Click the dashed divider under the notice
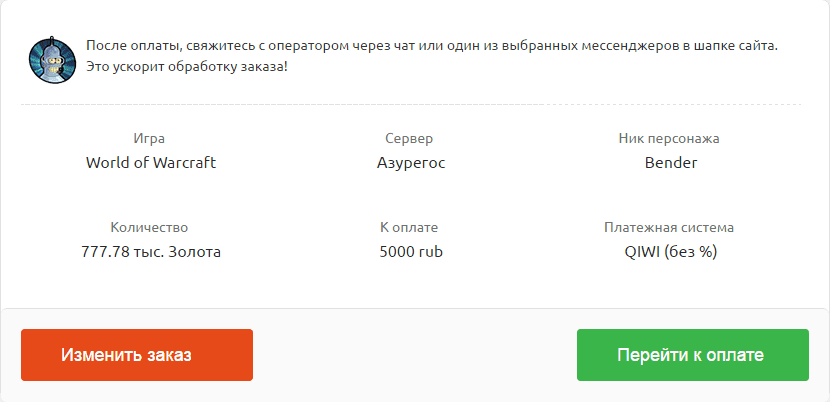Screen dimensions: 830x402 coord(411,104)
